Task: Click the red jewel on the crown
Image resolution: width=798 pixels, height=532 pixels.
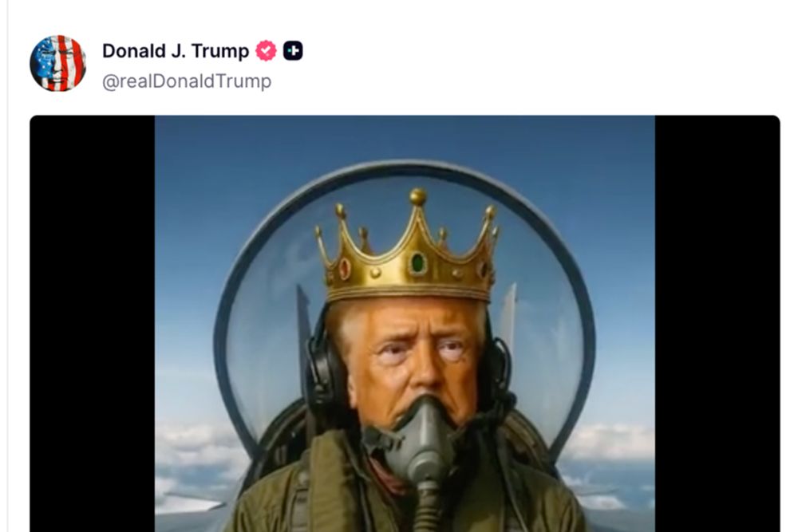Action: point(345,268)
